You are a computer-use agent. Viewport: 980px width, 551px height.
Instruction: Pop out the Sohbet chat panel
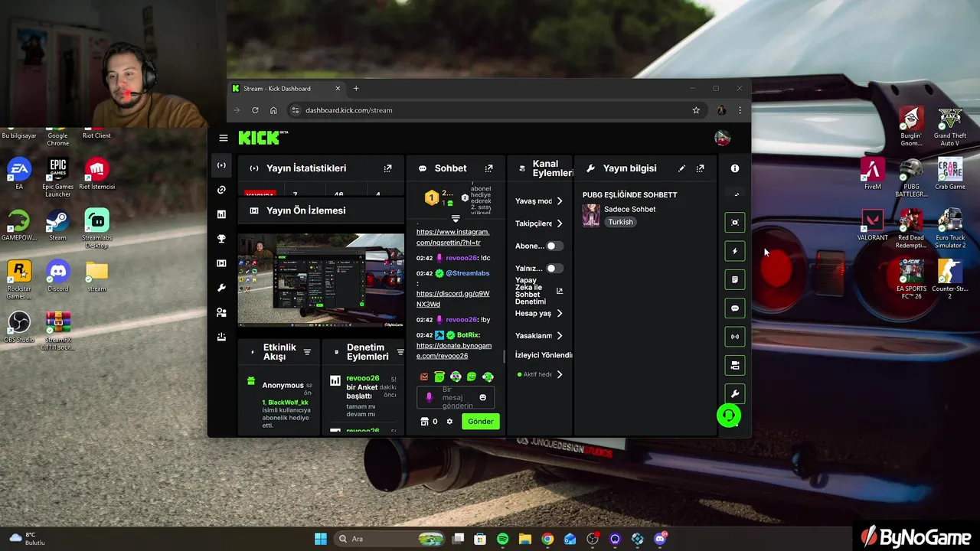[x=489, y=168]
